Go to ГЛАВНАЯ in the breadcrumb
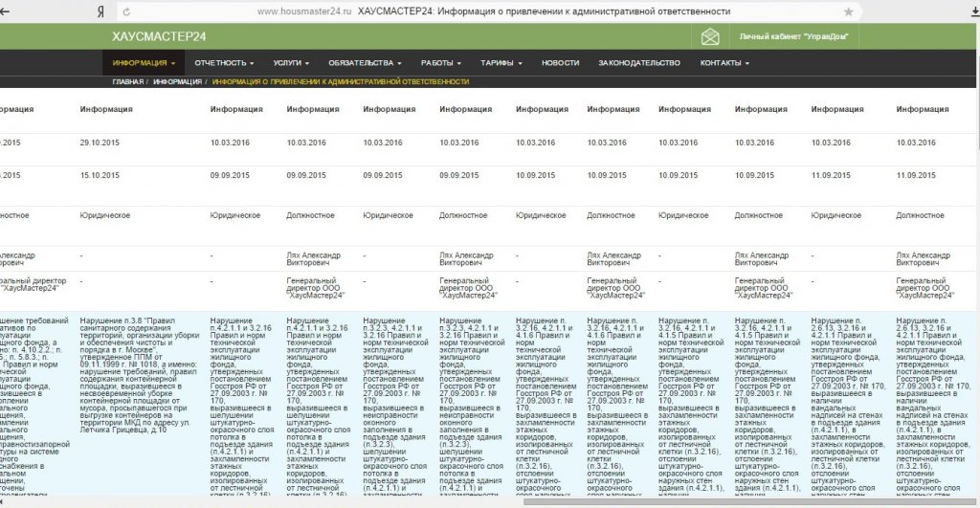 click(x=127, y=82)
